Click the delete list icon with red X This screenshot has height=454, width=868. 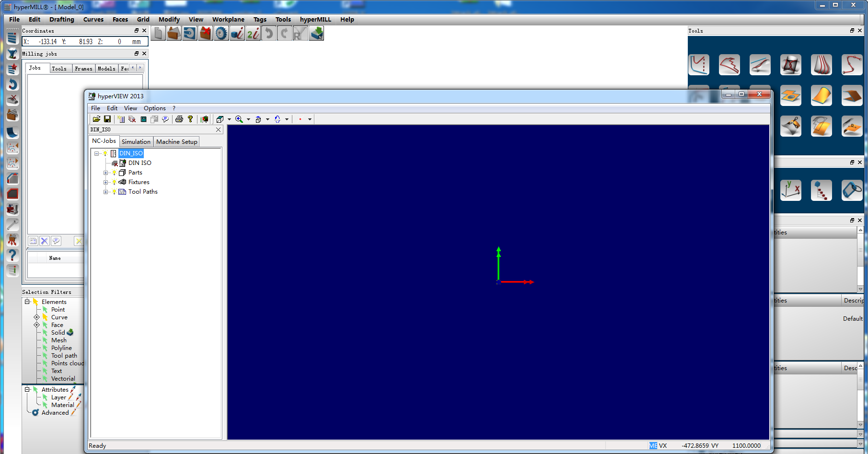click(x=132, y=119)
